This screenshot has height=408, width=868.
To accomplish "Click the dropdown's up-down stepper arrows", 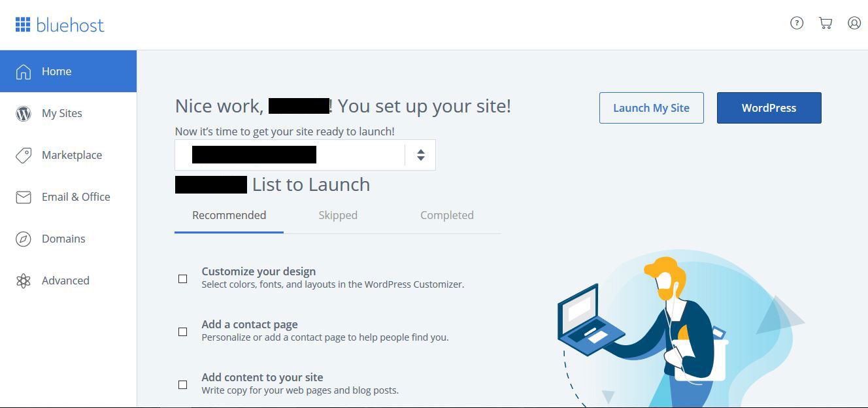I will pos(419,155).
